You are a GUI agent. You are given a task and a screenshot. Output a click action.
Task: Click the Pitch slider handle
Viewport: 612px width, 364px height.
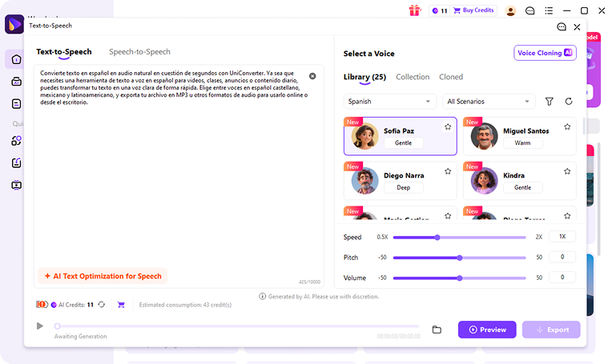459,258
